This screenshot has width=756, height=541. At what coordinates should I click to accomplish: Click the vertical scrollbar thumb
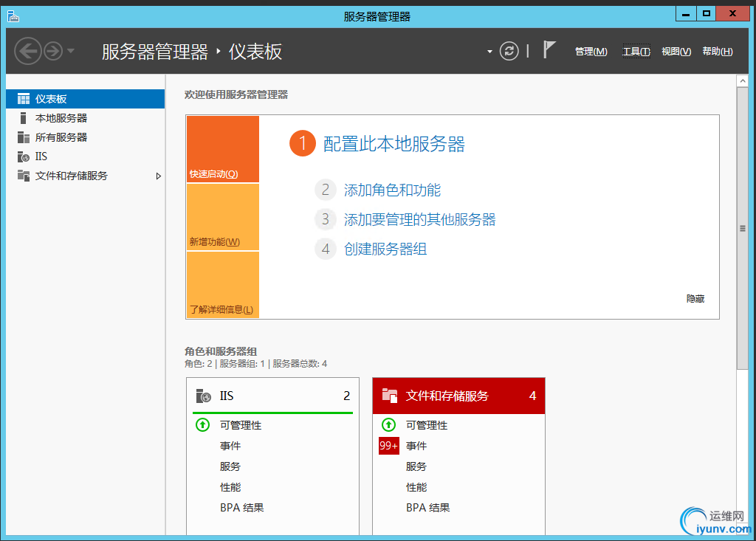click(743, 229)
